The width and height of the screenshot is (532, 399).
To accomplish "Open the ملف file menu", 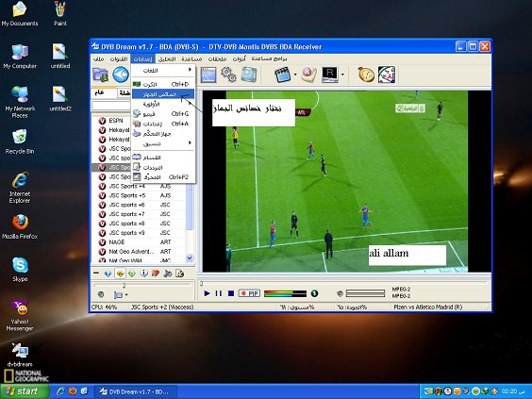I will coord(99,59).
